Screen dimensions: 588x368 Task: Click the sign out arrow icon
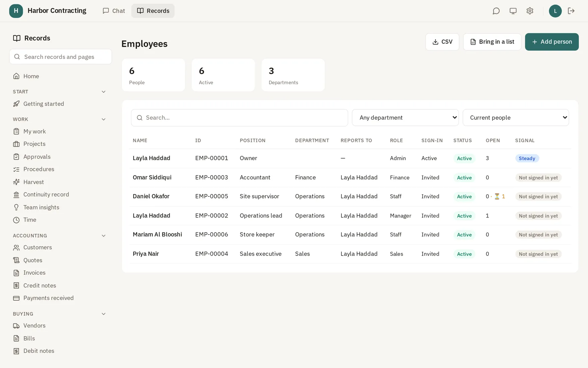pyautogui.click(x=571, y=11)
